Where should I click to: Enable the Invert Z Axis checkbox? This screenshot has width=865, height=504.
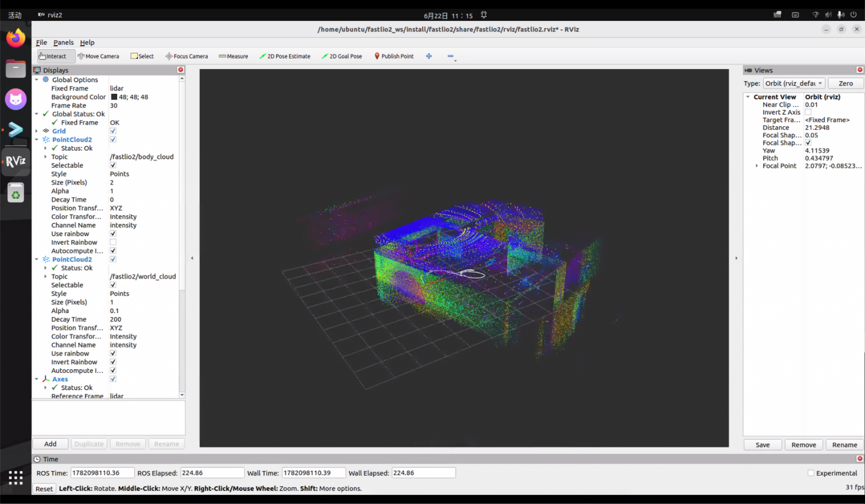pyautogui.click(x=808, y=112)
